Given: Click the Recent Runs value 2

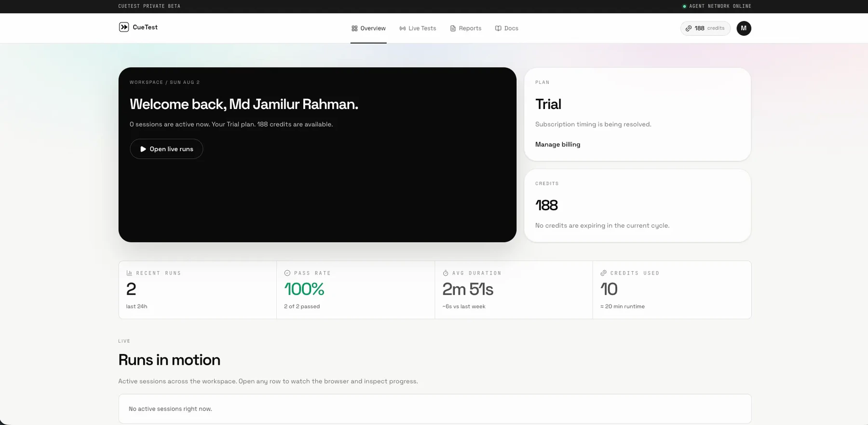Looking at the screenshot, I should 131,289.
